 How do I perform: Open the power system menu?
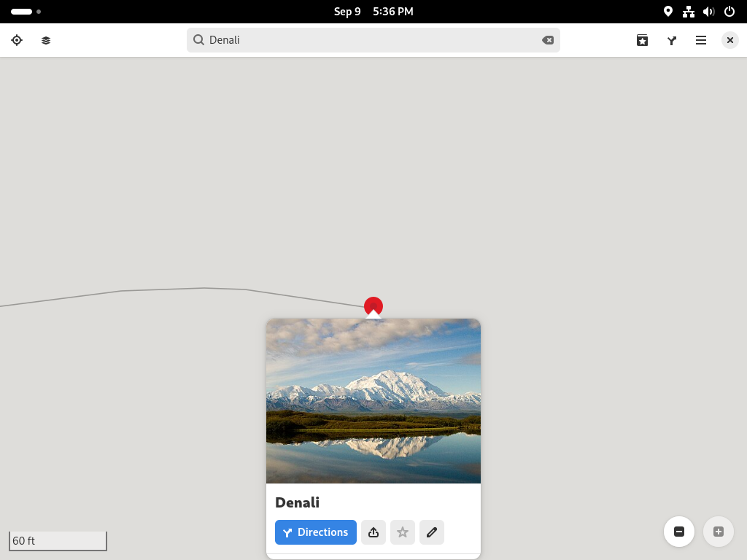point(729,12)
